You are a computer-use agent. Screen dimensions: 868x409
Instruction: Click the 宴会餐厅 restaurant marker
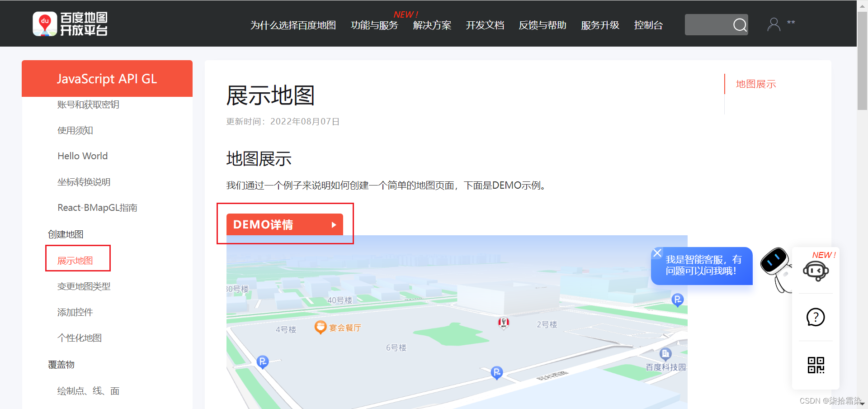click(x=321, y=327)
